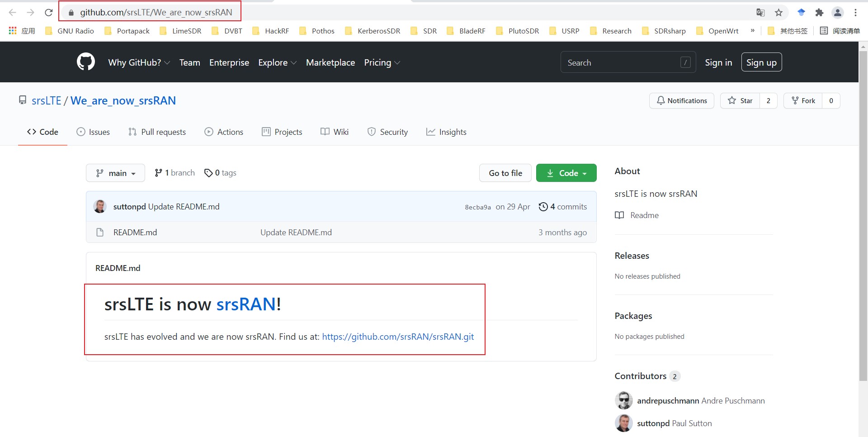Click the translate page icon
The image size is (868, 437).
[x=760, y=12]
